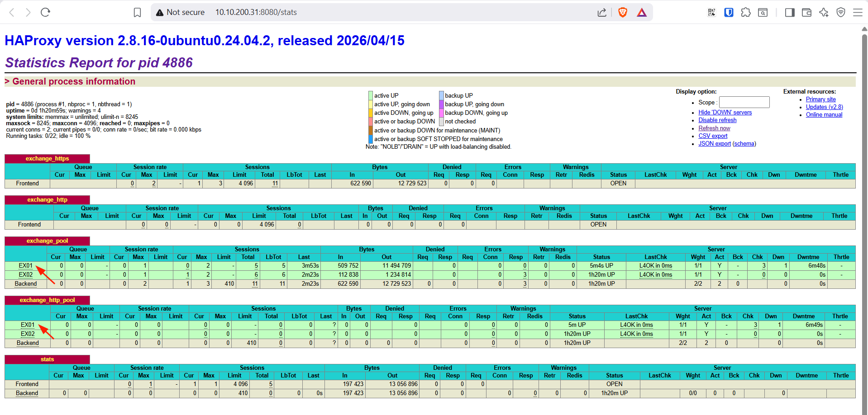Open the Brave VPN shield icon

841,12
